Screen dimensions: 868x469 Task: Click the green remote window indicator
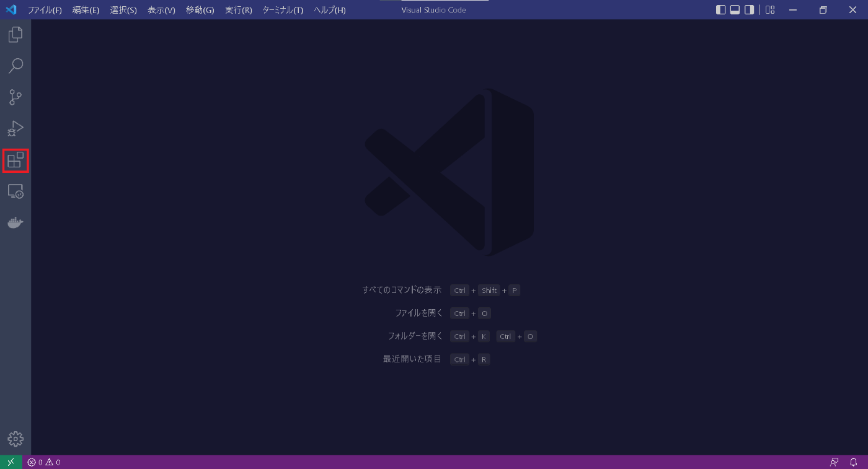click(11, 462)
